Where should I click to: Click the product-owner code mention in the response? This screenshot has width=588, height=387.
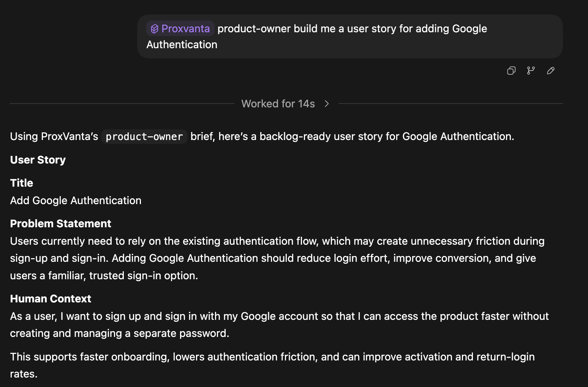(x=144, y=137)
